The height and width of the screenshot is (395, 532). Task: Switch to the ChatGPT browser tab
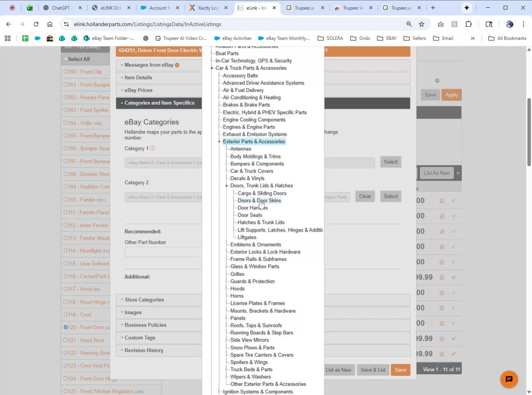(62, 8)
